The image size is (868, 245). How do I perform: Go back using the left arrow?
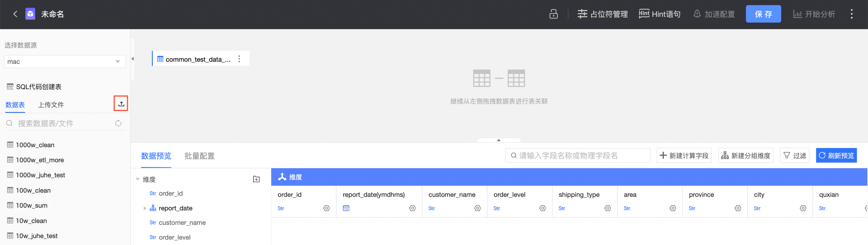pos(15,14)
